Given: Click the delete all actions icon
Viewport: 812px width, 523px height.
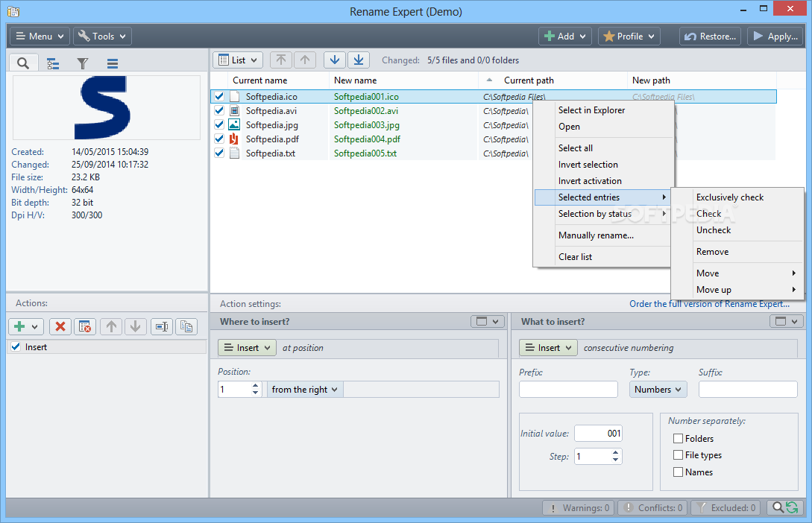Looking at the screenshot, I should pyautogui.click(x=85, y=326).
